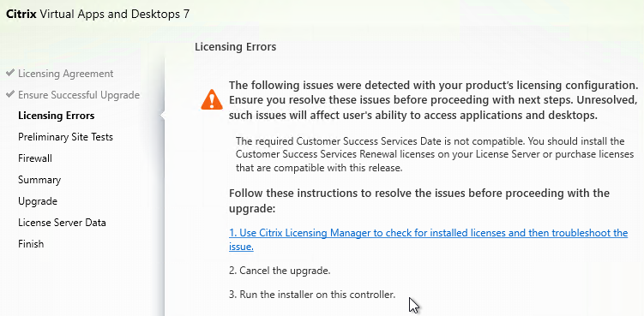The width and height of the screenshot is (644, 316).
Task: Go to the Ensure Successful Upgrade step
Action: (x=79, y=95)
